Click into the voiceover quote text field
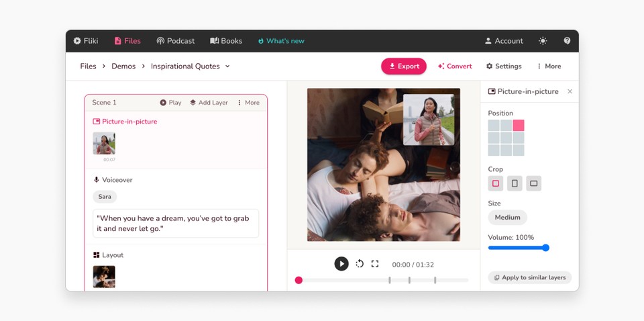This screenshot has height=321, width=644. click(176, 223)
